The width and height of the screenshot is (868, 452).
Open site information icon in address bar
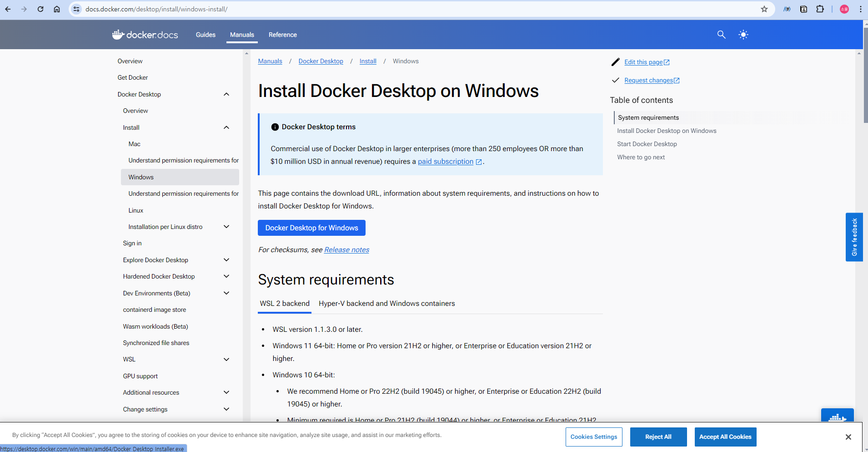pos(76,9)
